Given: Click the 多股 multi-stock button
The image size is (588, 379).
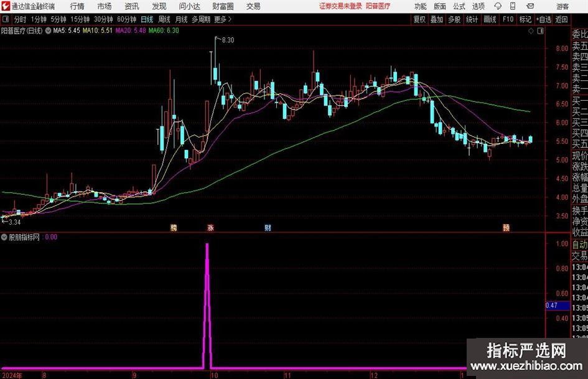Looking at the screenshot, I should (454, 19).
